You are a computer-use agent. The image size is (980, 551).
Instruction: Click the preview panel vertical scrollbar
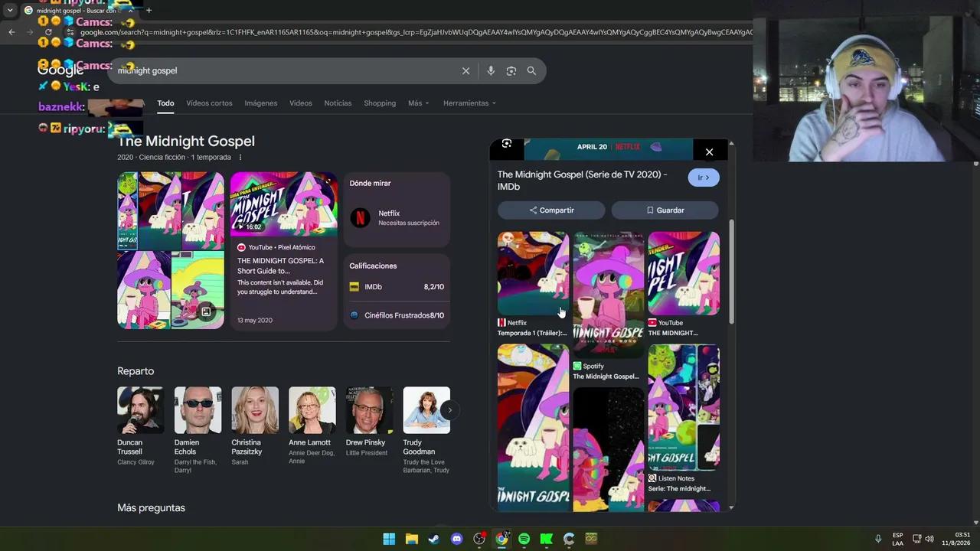731,272
